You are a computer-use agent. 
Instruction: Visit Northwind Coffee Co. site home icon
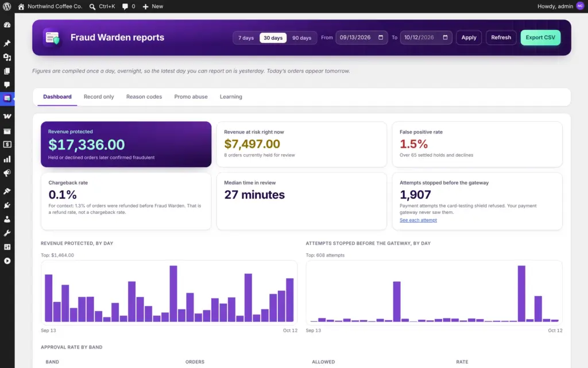(x=21, y=6)
